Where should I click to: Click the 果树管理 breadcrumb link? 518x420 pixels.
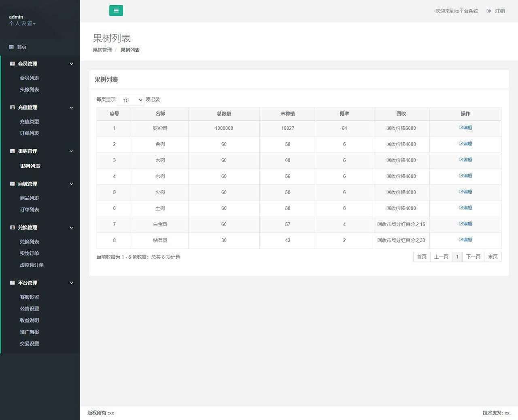[102, 50]
